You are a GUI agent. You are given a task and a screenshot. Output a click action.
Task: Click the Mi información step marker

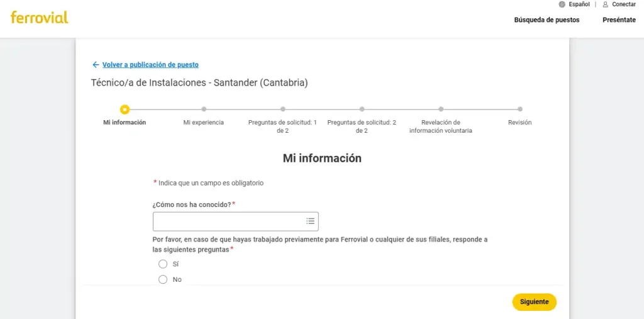coord(125,109)
